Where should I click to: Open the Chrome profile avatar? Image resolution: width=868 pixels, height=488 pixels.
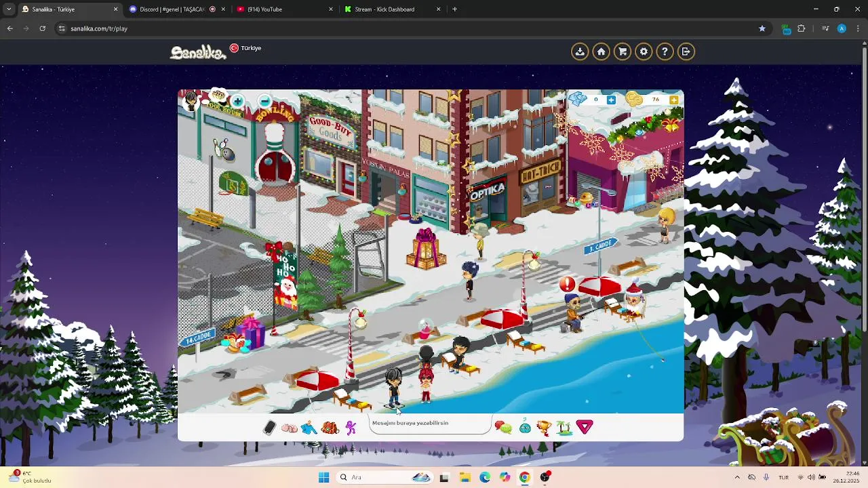click(842, 28)
